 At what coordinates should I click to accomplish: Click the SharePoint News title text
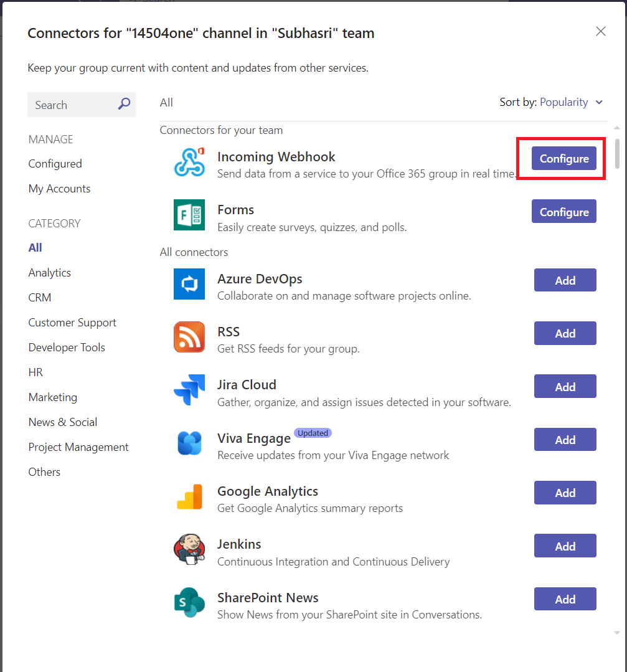268,598
